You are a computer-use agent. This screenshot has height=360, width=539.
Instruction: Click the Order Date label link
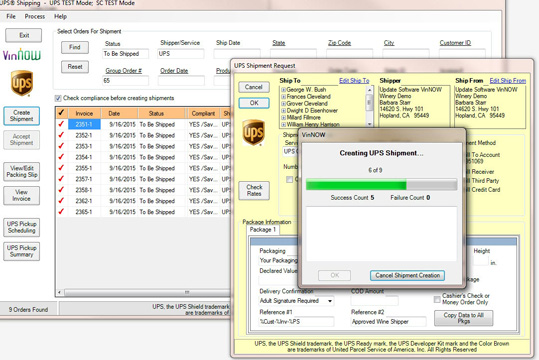(x=174, y=70)
